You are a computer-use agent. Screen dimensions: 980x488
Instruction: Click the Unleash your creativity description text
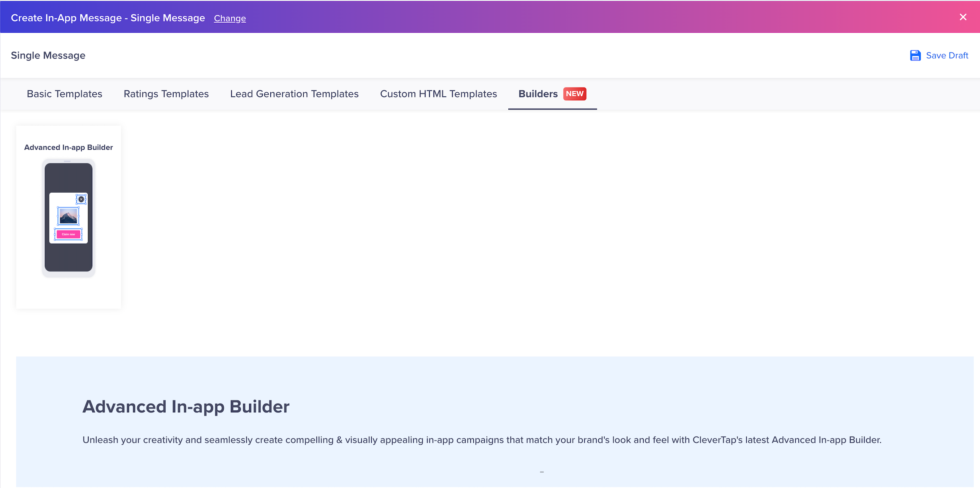tap(482, 440)
